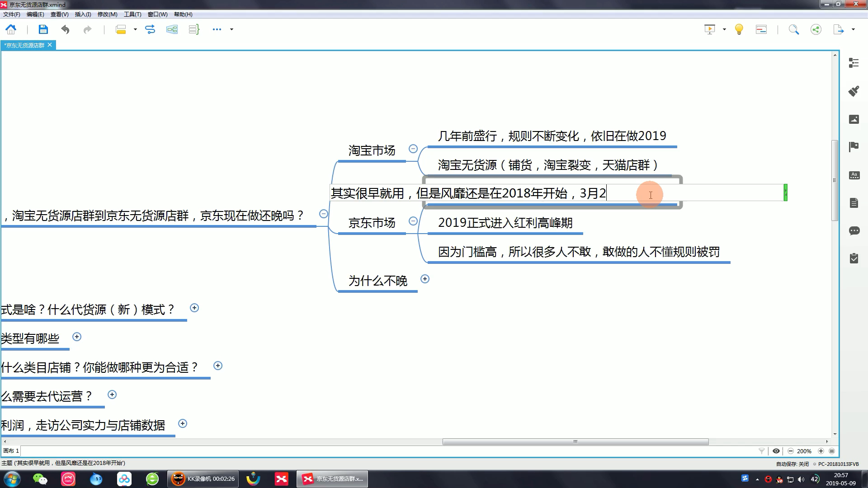The height and width of the screenshot is (488, 868).
Task: Select the 几年前盛行 subtopic
Action: click(552, 136)
